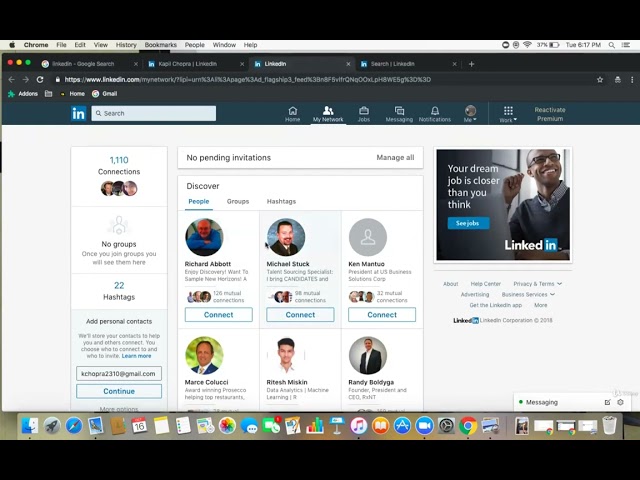Image resolution: width=640 pixels, height=480 pixels.
Task: Compose new message pencil icon
Action: [x=607, y=402]
